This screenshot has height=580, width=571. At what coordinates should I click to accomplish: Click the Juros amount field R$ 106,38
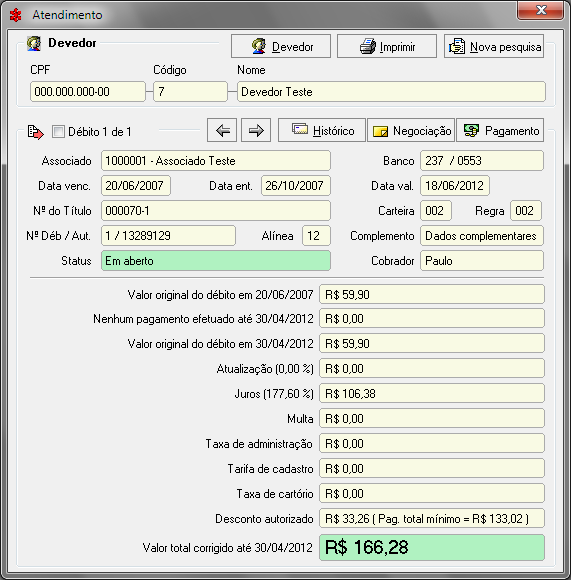432,393
